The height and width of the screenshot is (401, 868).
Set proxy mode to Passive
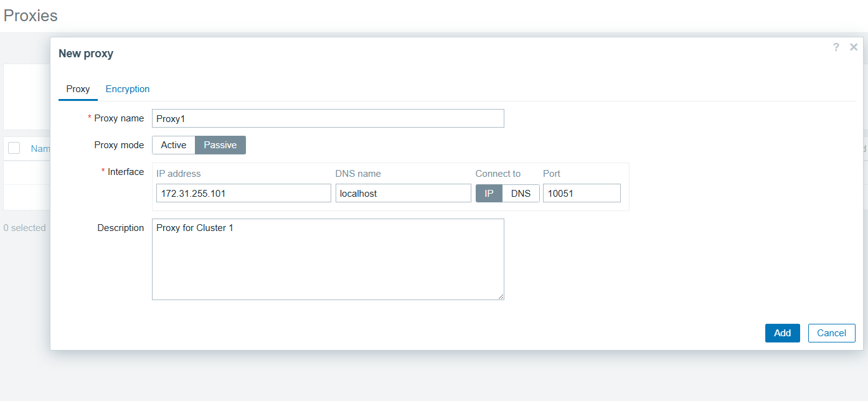coord(220,145)
